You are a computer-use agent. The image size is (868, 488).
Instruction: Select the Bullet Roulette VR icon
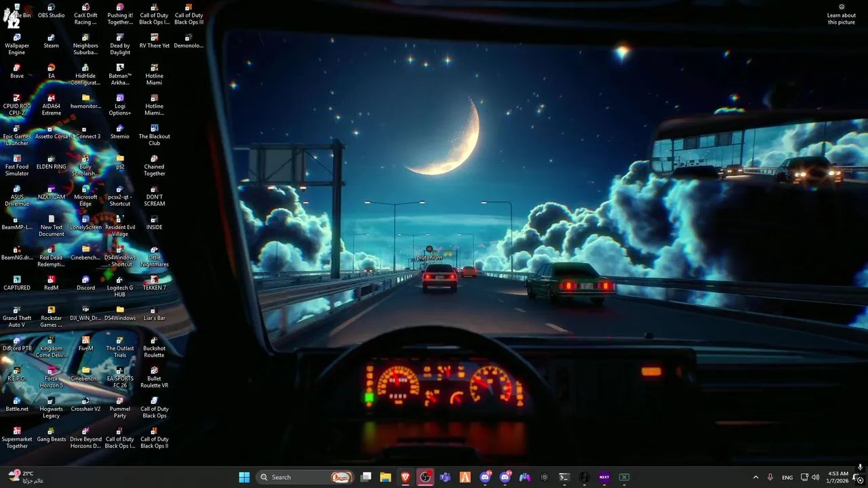(x=154, y=378)
